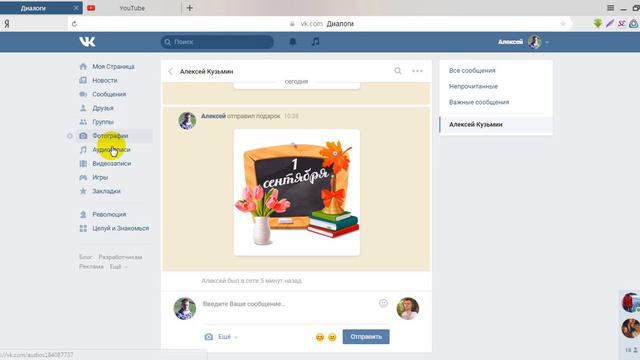Expand the Ещё footer dropdown
The image size is (640, 360).
(x=118, y=267)
